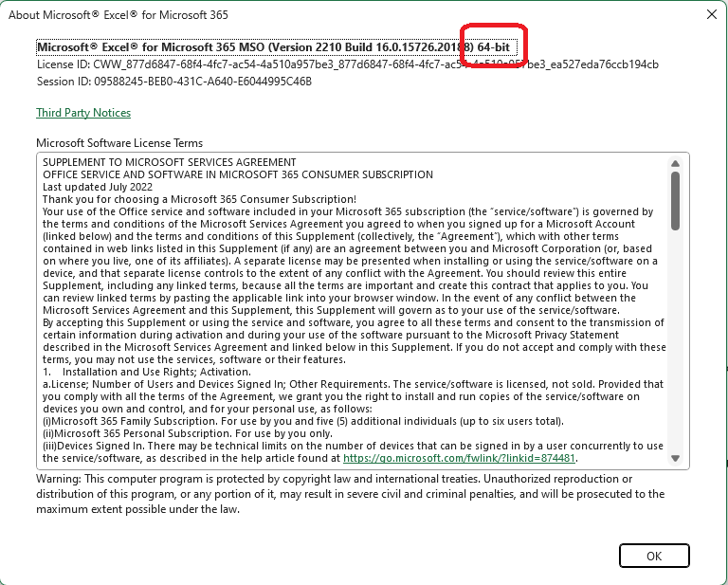
Task: Click the license terms scrollbar thumb
Action: click(675, 201)
